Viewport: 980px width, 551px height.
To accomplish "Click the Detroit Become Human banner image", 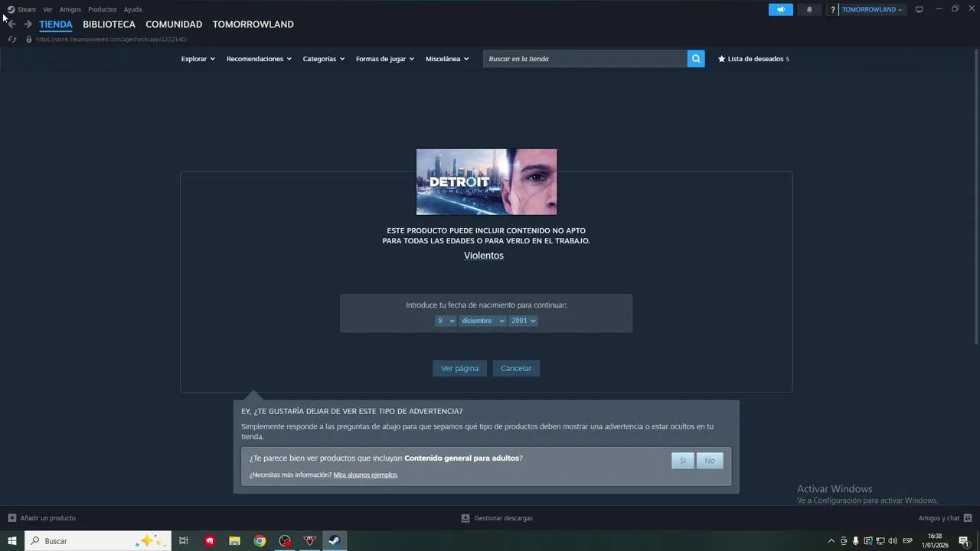I will (486, 182).
